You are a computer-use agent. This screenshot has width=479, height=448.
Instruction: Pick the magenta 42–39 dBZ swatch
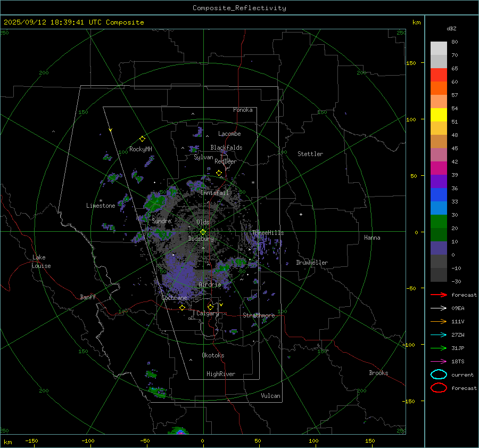pos(439,168)
